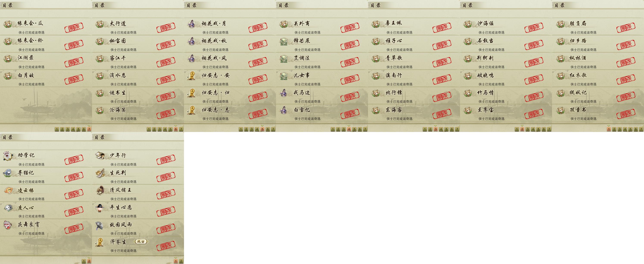Open the lion dance icon for 庆舞良宵

click(x=8, y=225)
